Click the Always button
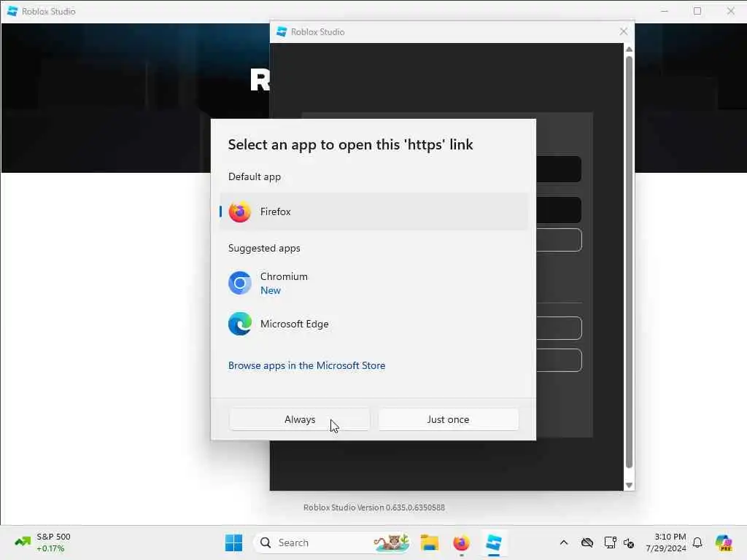 (300, 419)
